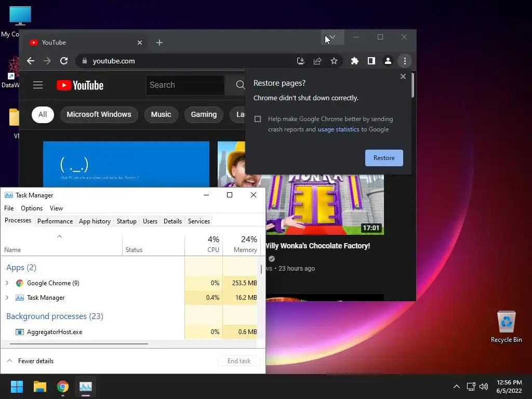Viewport: 532px width, 399px height.
Task: Click the YouTube page vertical scrollbar
Action: 413,86
